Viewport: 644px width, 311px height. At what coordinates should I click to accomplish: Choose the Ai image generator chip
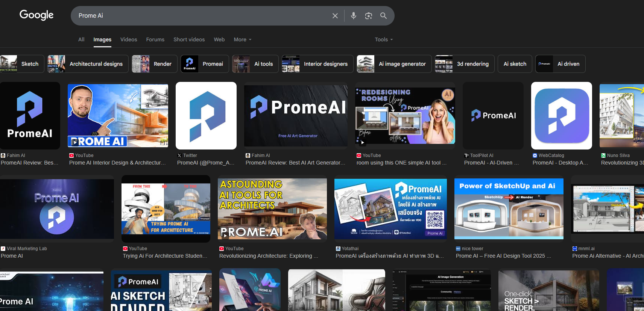pyautogui.click(x=394, y=64)
